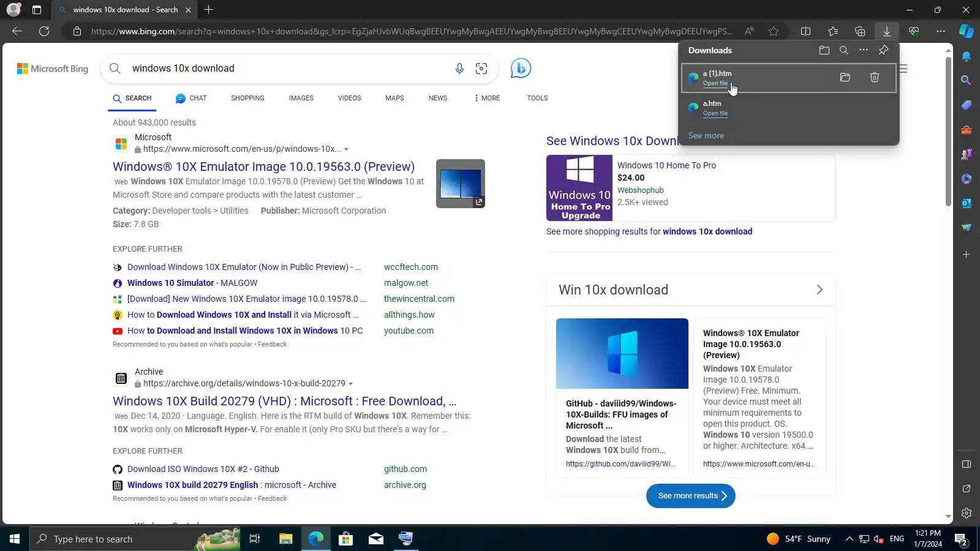
Task: Search downloads with magnifier icon
Action: pos(844,50)
